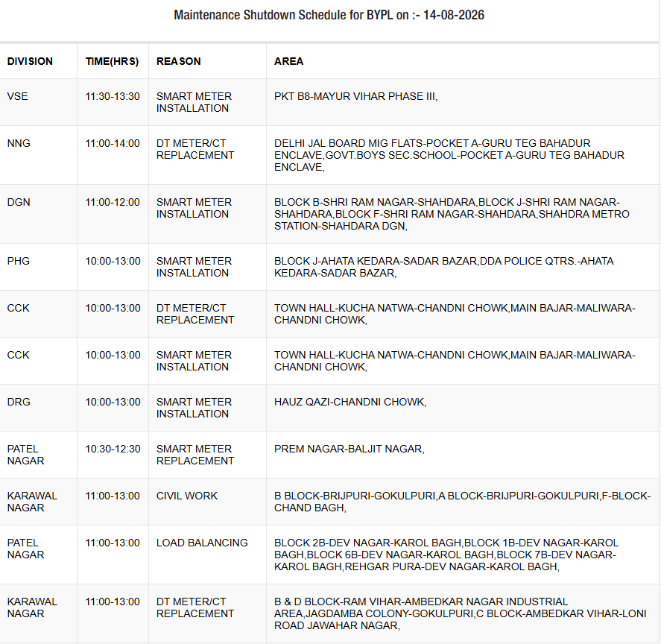
Task: Click the PKT B8-MAYUR VIHAR PHASE III area
Action: (355, 96)
